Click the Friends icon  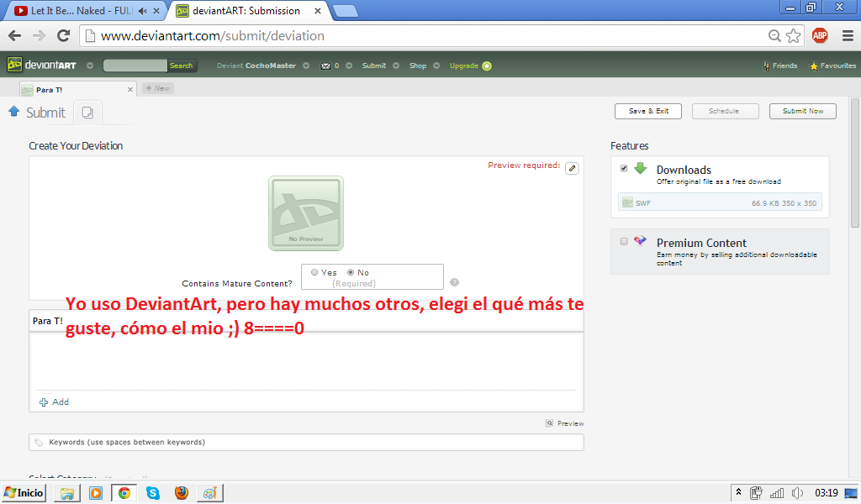point(766,66)
